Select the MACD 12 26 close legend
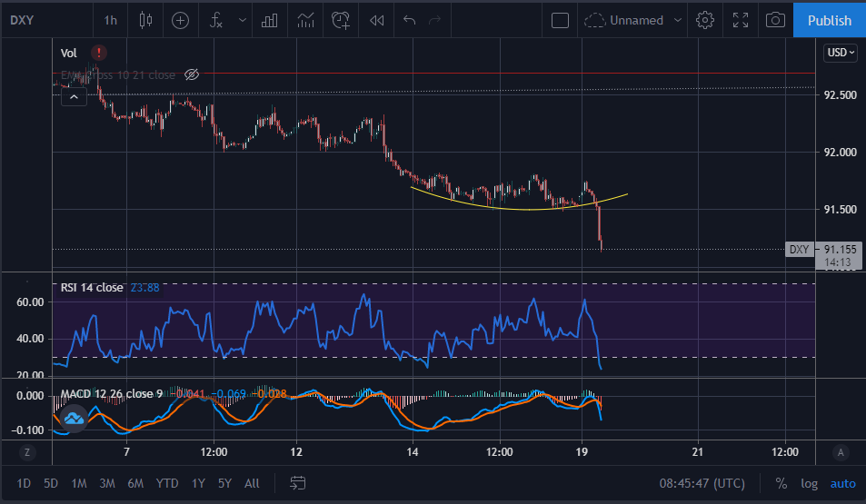The image size is (866, 504). point(112,393)
